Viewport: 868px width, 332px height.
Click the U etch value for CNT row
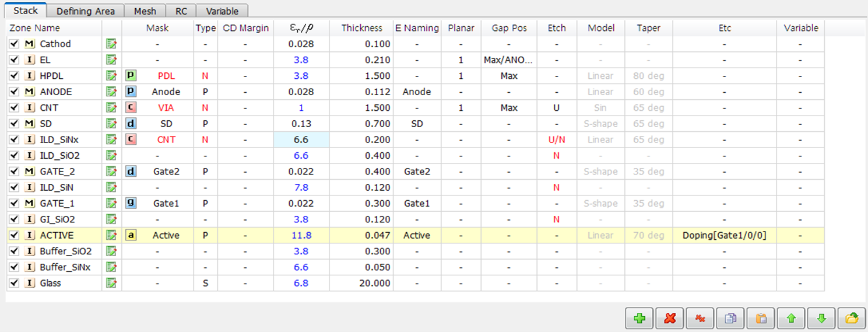(557, 107)
